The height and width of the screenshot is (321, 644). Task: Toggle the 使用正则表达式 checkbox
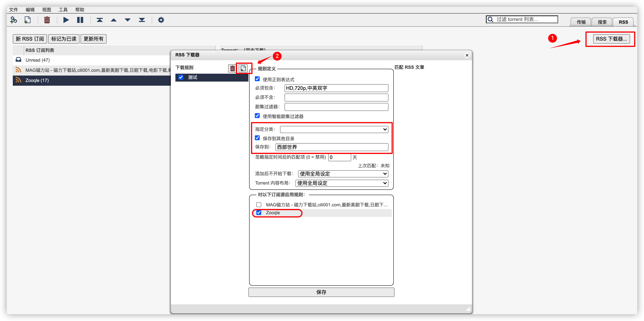coord(257,79)
